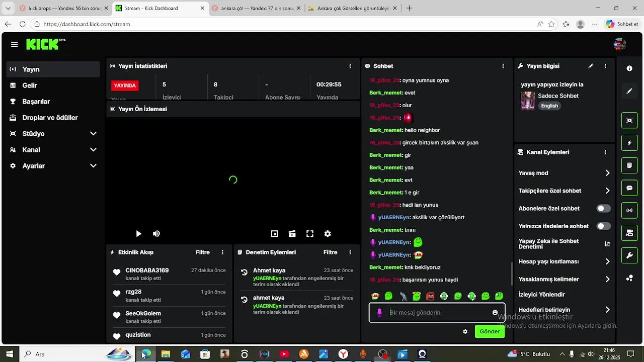Open Etkinlik Akışı three-dot menu

pyautogui.click(x=222, y=252)
